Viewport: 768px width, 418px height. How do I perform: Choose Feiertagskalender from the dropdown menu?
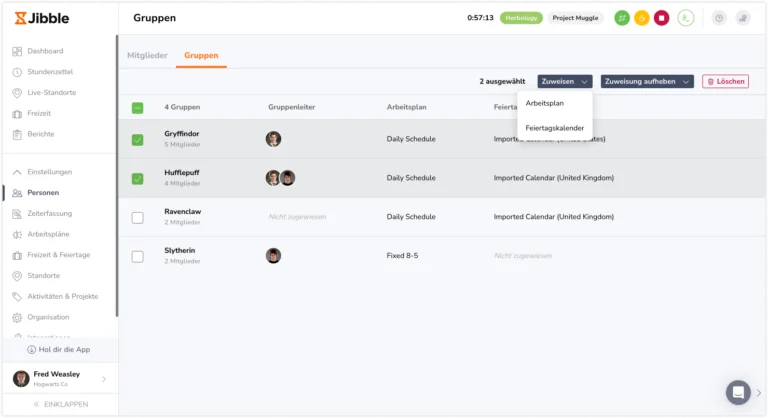554,128
